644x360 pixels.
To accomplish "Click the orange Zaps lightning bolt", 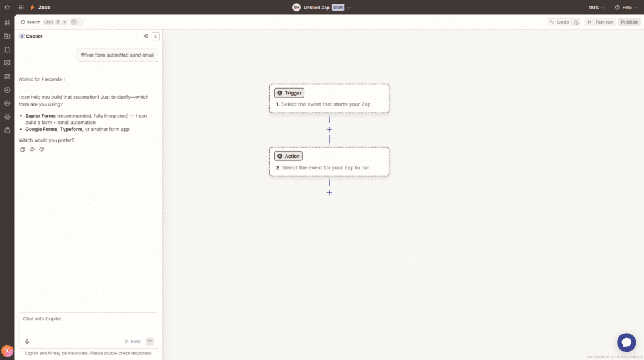I will 32,8.
